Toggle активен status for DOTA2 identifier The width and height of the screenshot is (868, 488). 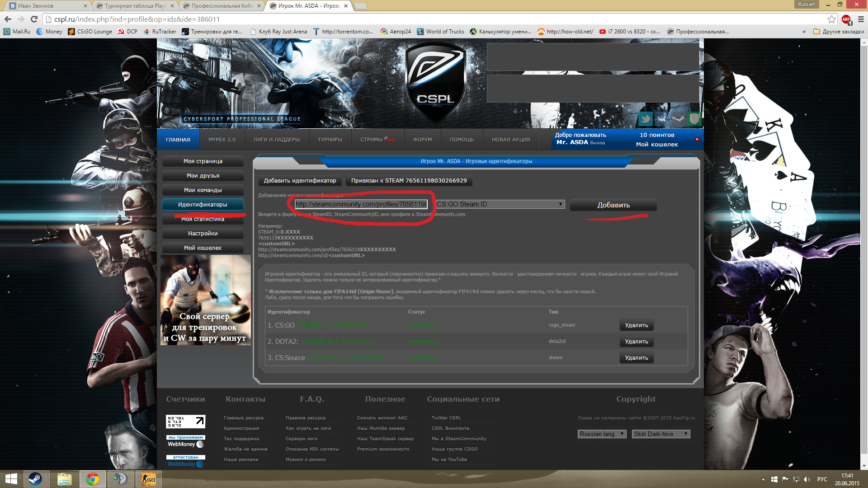click(x=423, y=342)
